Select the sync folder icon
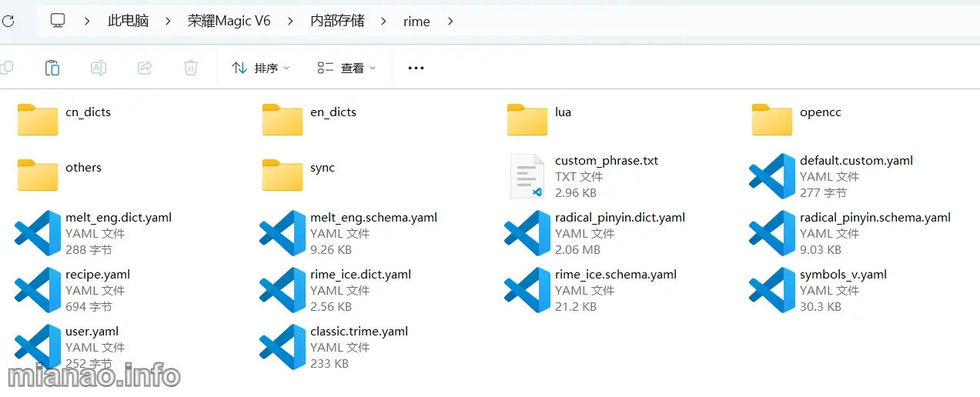This screenshot has width=980, height=397. point(283,175)
